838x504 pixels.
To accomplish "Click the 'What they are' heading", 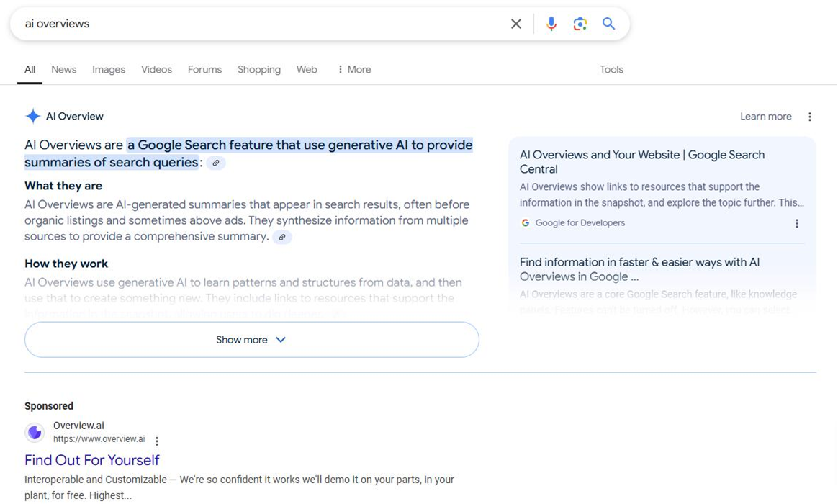I will [x=63, y=186].
